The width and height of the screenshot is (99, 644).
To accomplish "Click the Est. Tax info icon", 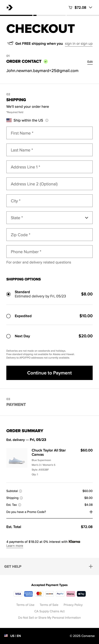I will [20, 505].
